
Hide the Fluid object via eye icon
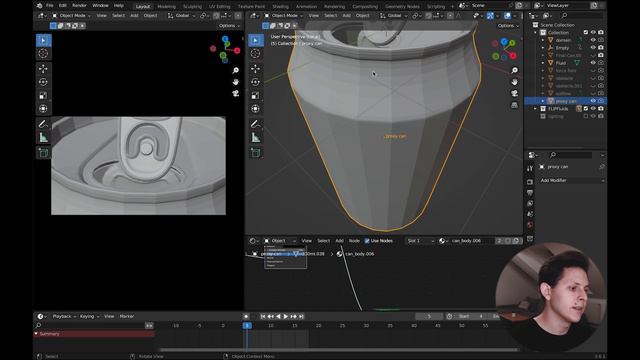593,63
